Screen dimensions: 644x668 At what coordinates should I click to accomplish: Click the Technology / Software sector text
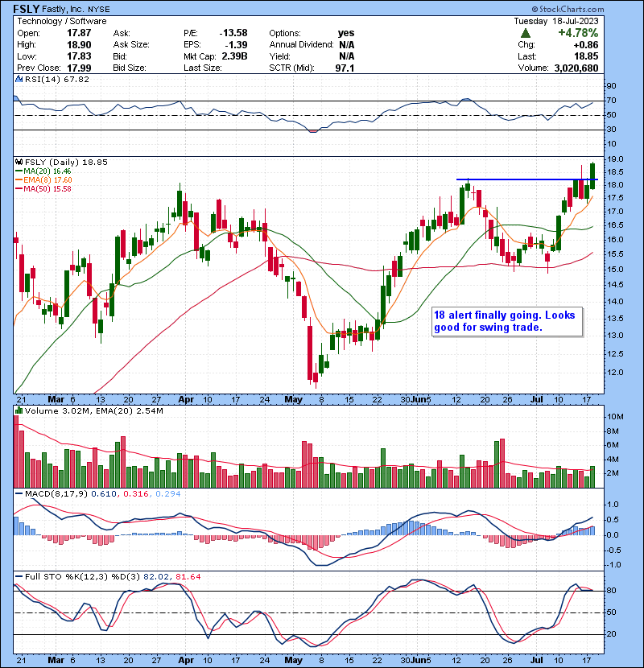point(53,22)
